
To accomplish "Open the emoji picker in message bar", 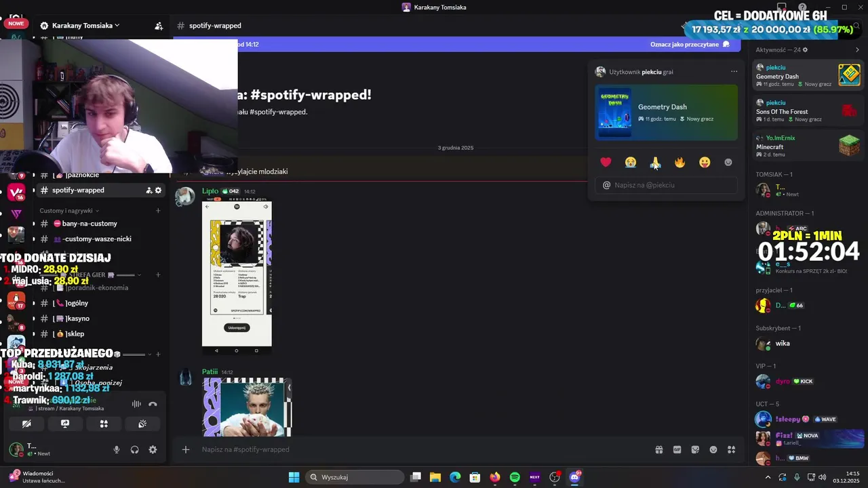I will pyautogui.click(x=713, y=449).
